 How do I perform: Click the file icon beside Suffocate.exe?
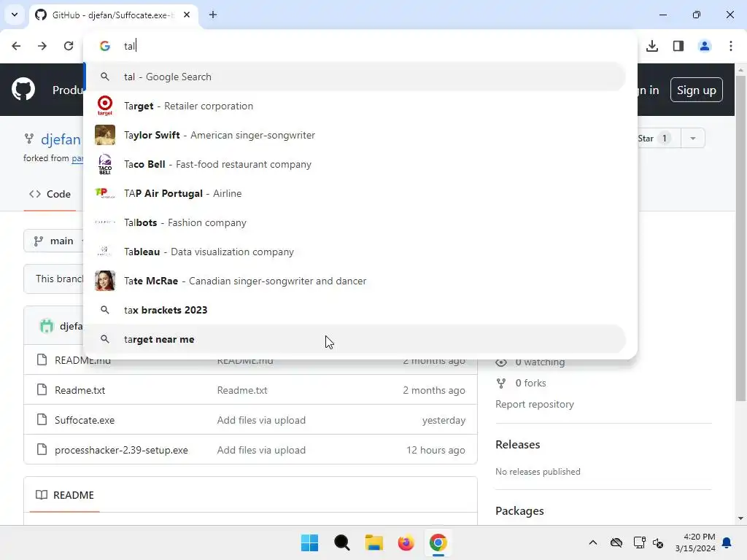point(42,419)
